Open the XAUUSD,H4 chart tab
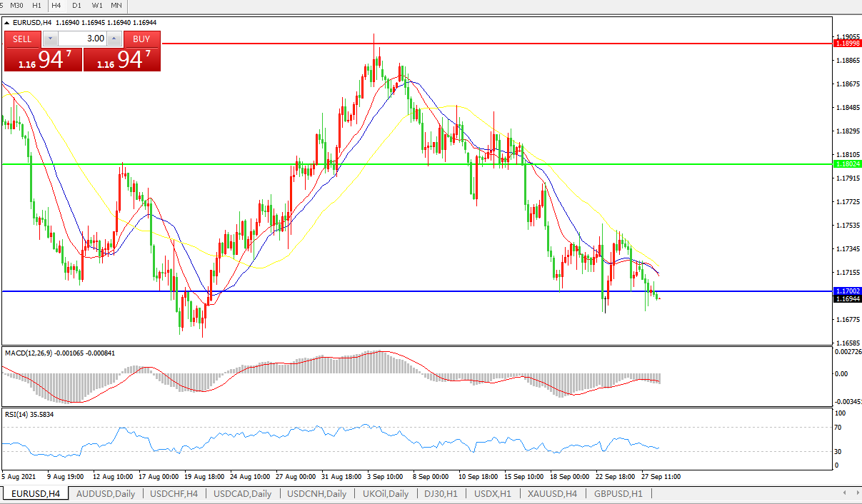862x504 pixels. coord(552,493)
